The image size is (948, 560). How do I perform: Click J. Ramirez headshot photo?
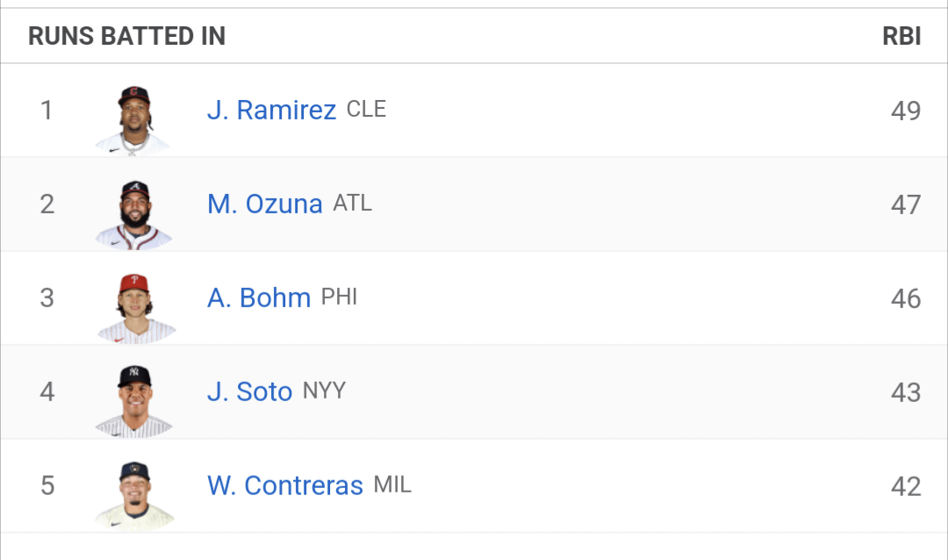coord(133,121)
